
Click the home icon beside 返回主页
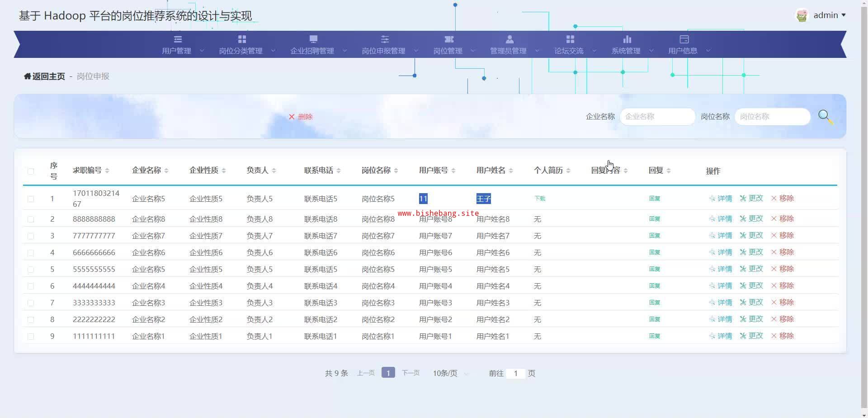click(x=28, y=76)
